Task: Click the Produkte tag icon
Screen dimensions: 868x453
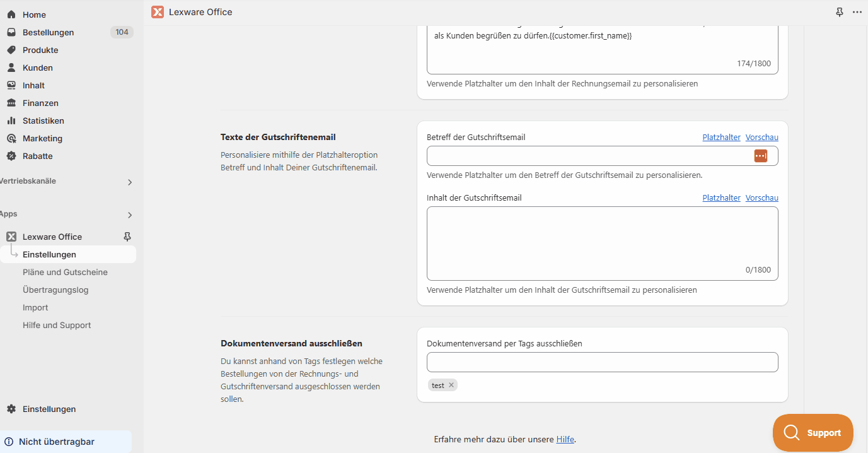Action: 11,50
